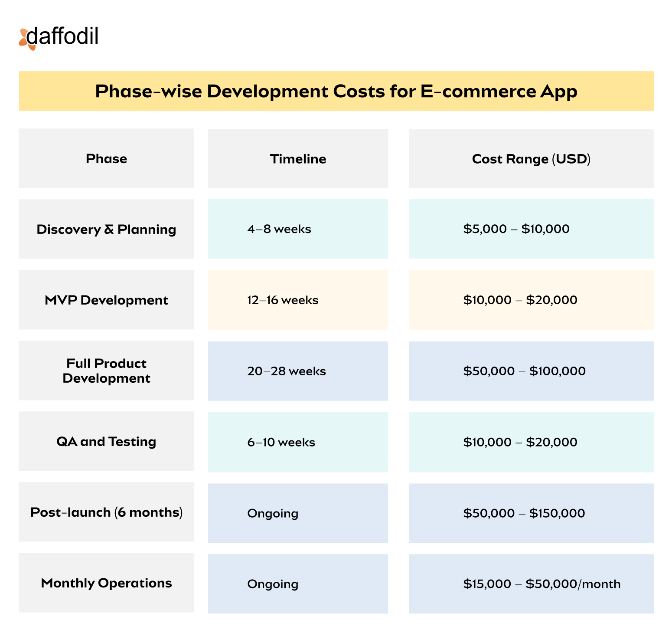Click the 12–16 weeks timeline cell
This screenshot has height=630, width=672.
point(298,300)
